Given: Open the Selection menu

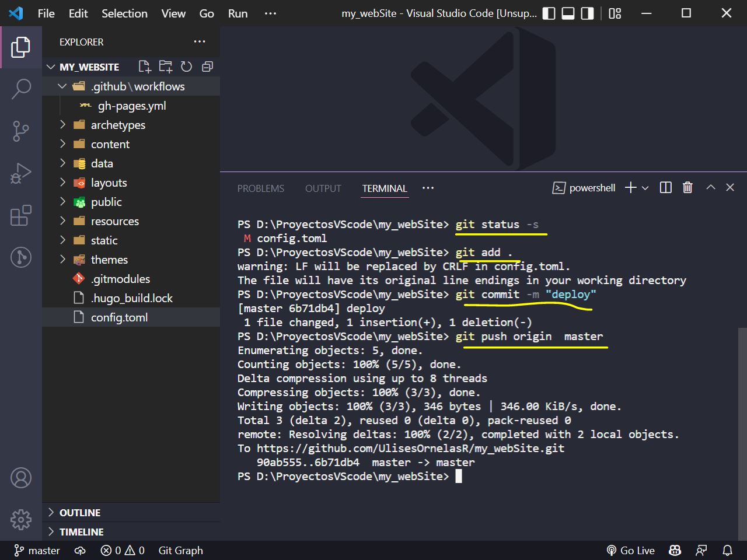Looking at the screenshot, I should coord(124,13).
